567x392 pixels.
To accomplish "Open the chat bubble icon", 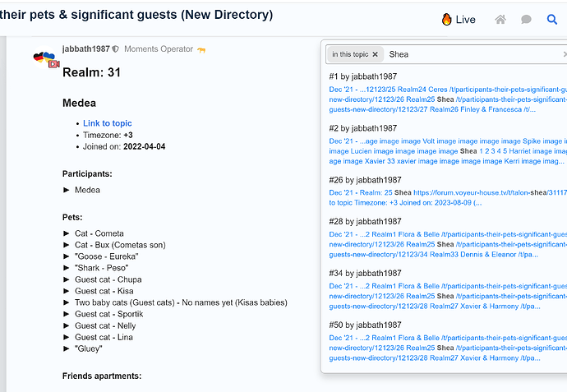I will pos(526,20).
